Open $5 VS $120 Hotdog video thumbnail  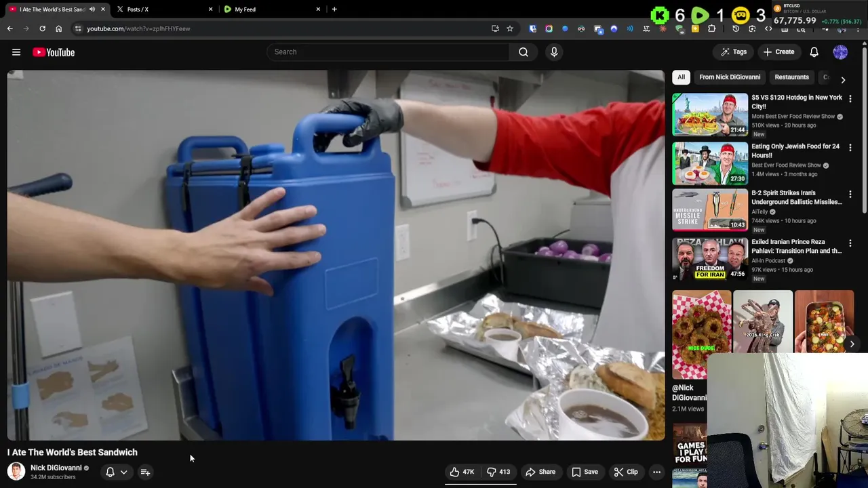tap(710, 115)
